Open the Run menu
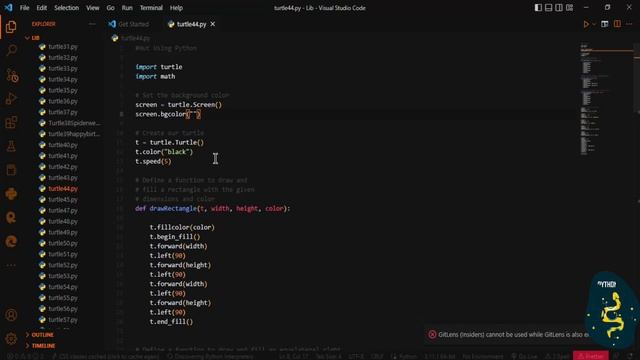The width and height of the screenshot is (640, 360). click(x=127, y=8)
